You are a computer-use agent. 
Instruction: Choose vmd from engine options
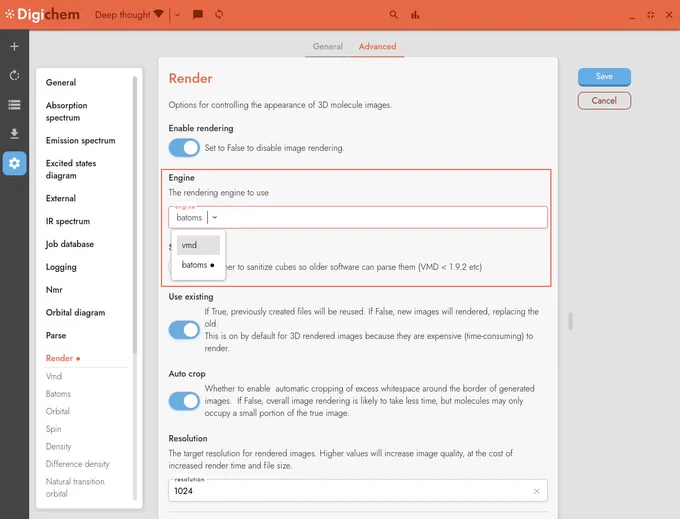point(198,245)
